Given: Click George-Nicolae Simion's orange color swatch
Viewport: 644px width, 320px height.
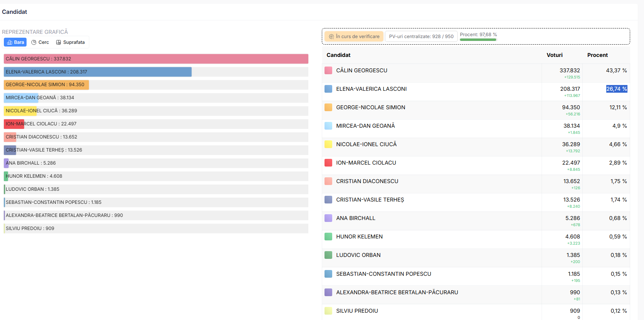Looking at the screenshot, I should point(328,107).
